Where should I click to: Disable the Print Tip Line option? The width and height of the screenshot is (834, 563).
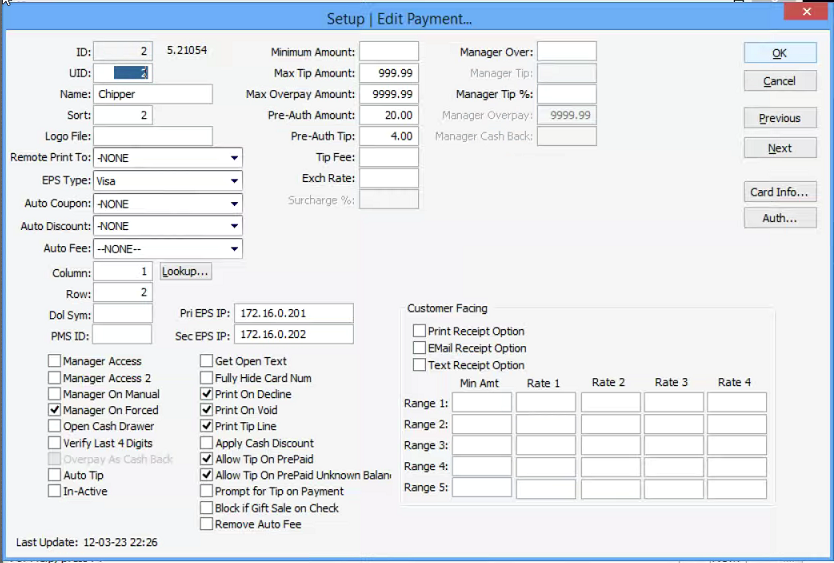click(207, 427)
